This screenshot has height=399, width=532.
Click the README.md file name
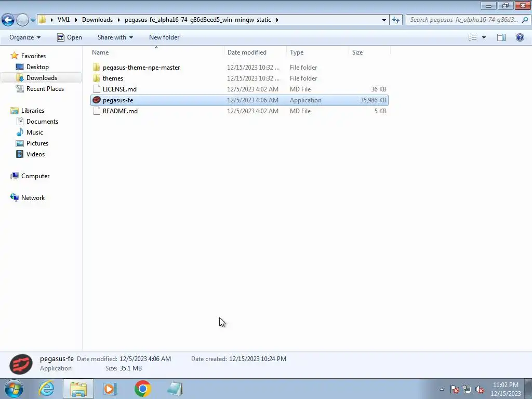(120, 111)
